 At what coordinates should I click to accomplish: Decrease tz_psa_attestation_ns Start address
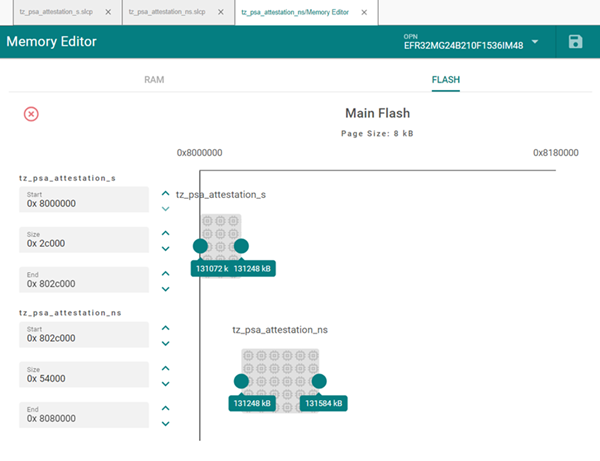(166, 343)
